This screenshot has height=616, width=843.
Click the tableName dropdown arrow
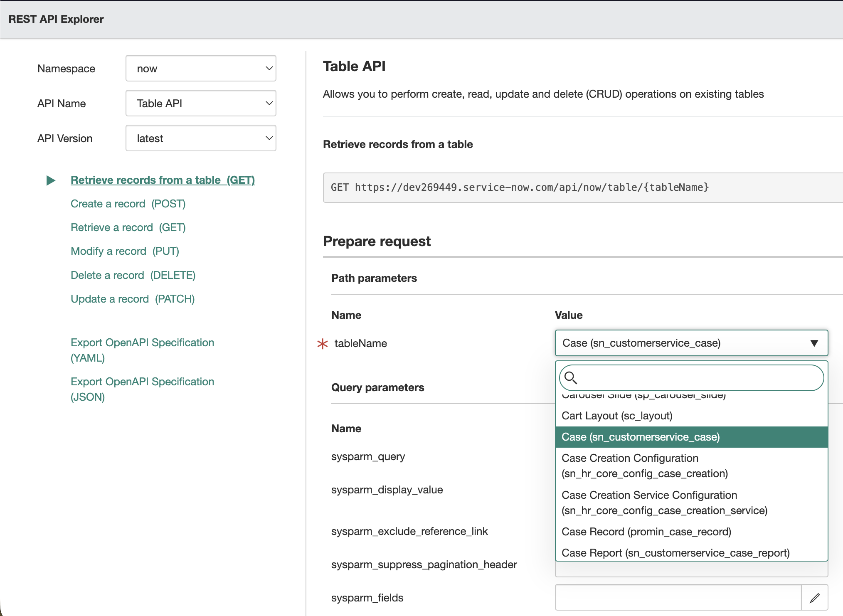tap(814, 343)
